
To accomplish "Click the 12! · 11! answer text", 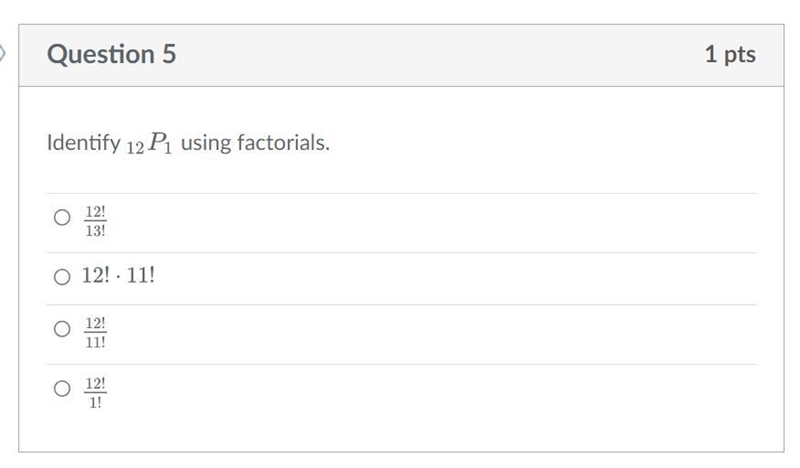I will pos(118,276).
